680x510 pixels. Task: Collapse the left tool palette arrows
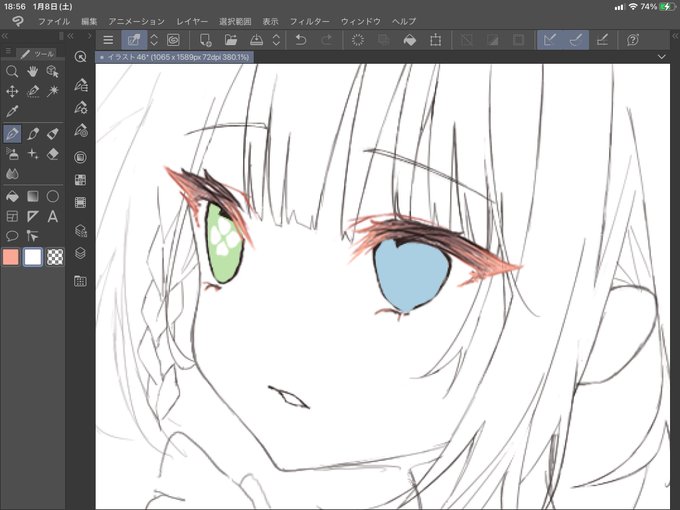[x=5, y=36]
